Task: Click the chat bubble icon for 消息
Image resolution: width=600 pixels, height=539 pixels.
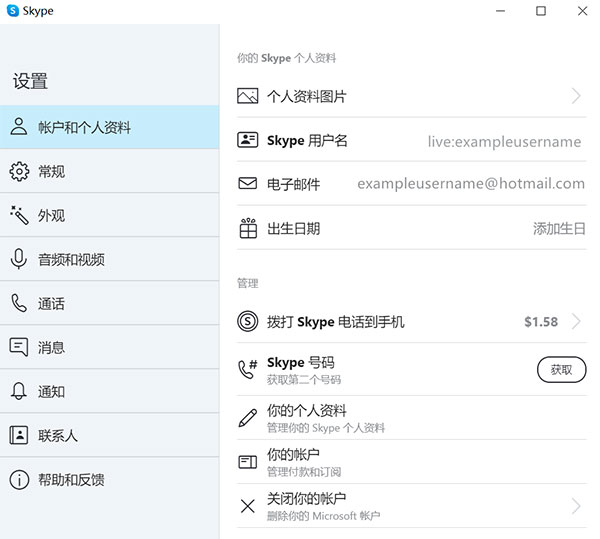Action: pos(18,347)
